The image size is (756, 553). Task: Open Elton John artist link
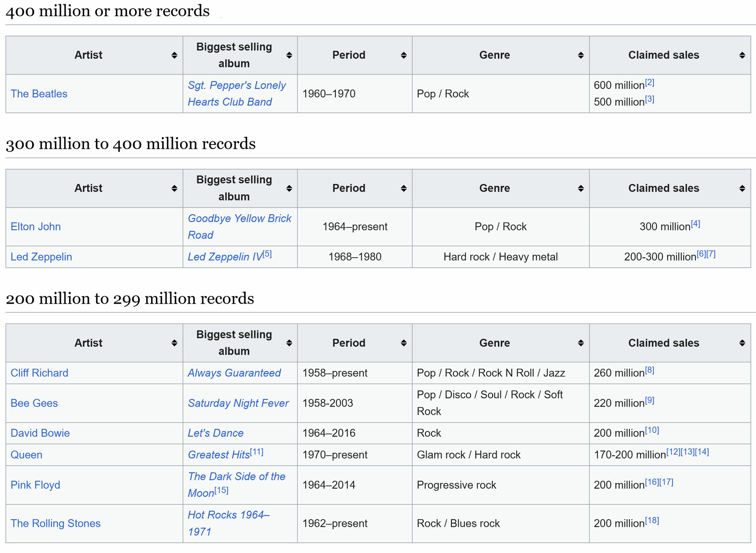point(35,226)
